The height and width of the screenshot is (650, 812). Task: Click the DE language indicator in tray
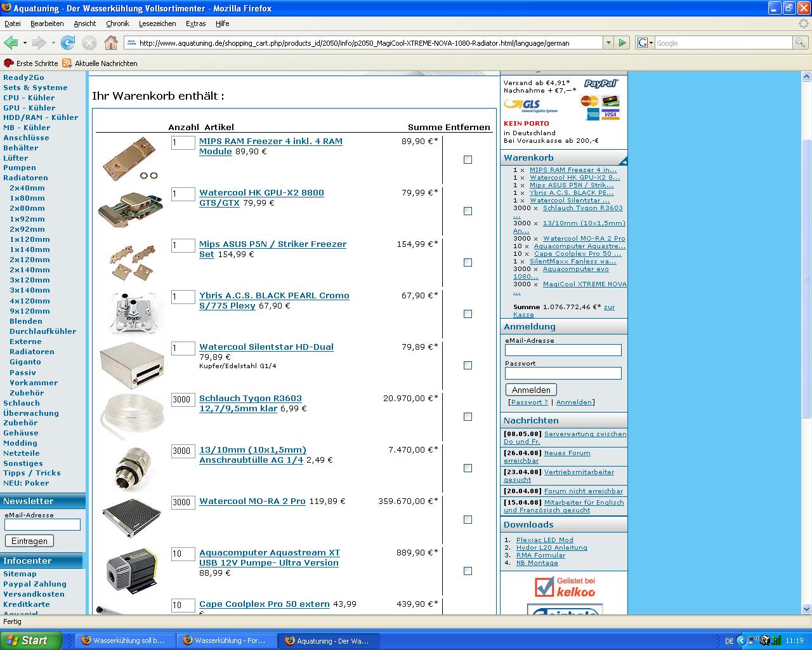click(x=729, y=641)
